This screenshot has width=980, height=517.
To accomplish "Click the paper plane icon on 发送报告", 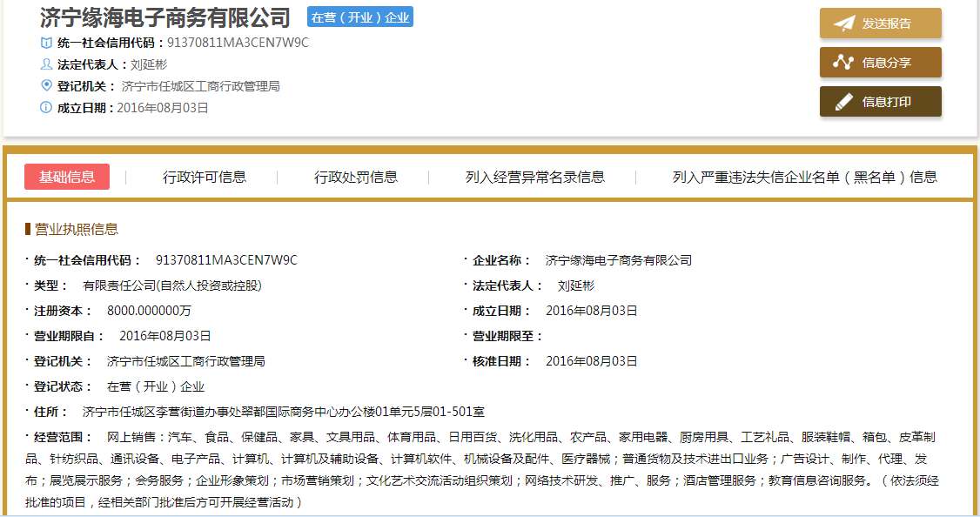I will pos(843,23).
